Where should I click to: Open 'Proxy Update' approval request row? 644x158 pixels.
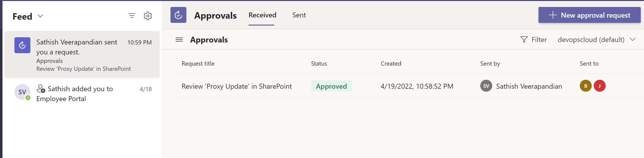236,86
